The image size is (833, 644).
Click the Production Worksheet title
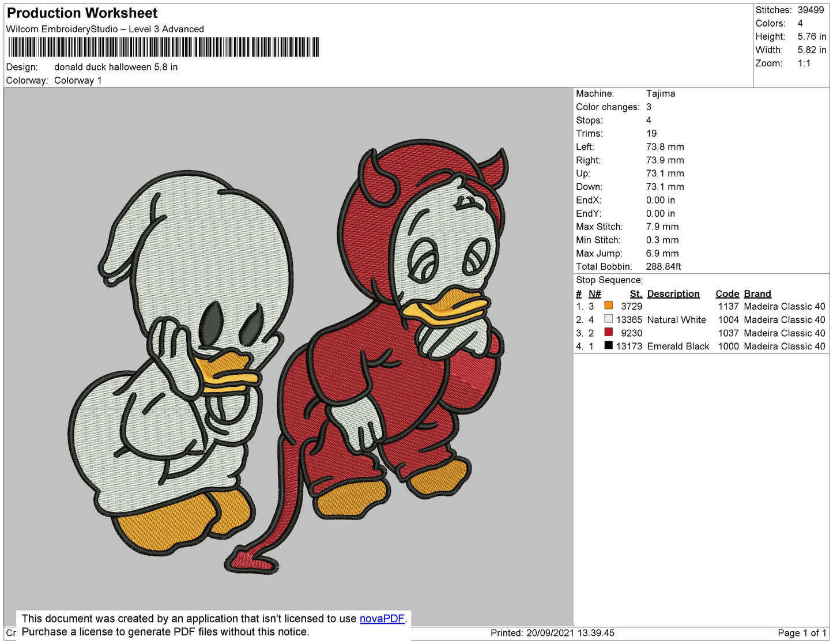[x=82, y=13]
